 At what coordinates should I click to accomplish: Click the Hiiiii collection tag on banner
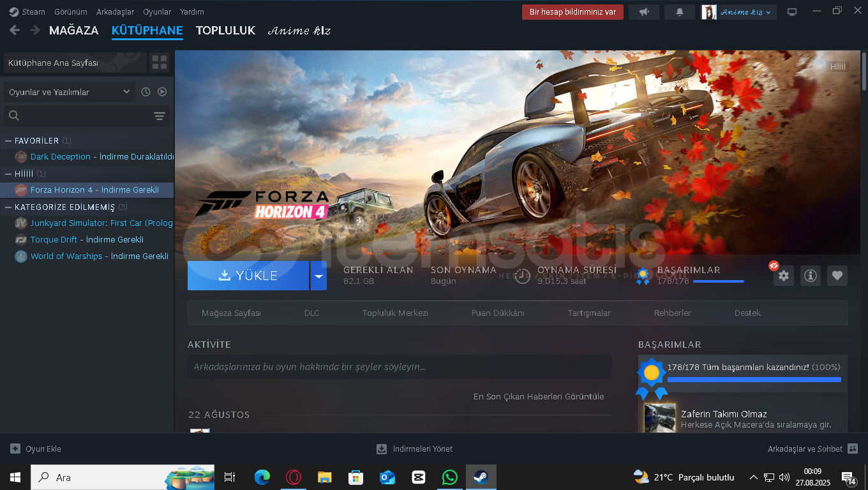click(838, 67)
